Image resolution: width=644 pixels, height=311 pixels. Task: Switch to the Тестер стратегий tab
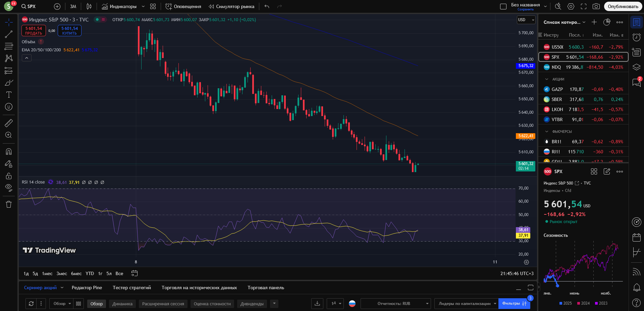132,288
